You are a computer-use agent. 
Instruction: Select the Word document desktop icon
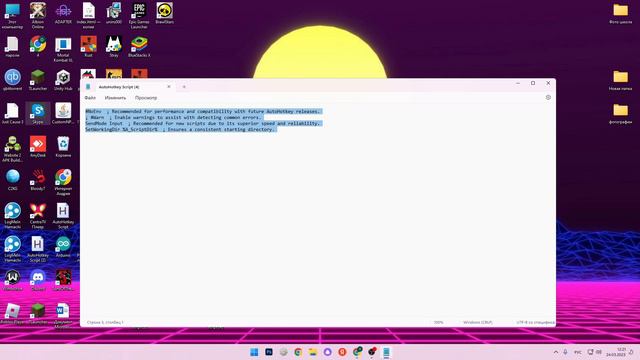click(x=63, y=315)
